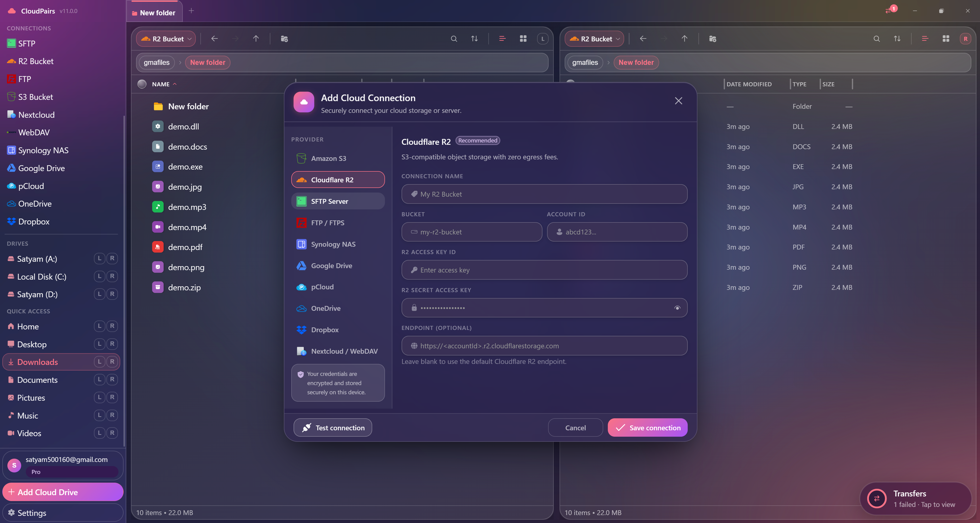
Task: Go back in right pane
Action: click(643, 39)
